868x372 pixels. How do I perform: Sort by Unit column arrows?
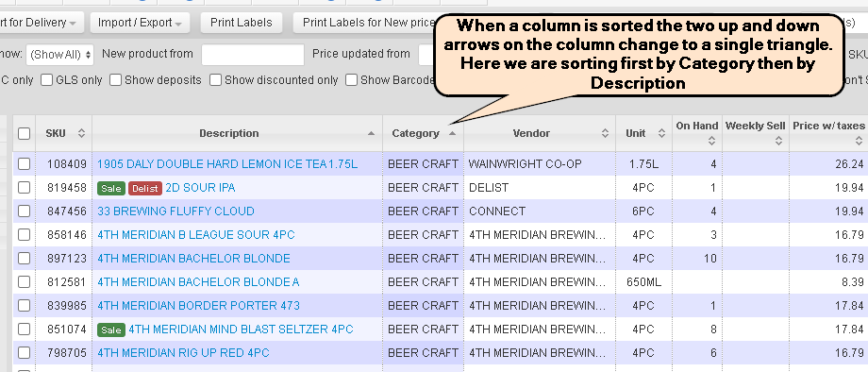[x=661, y=133]
